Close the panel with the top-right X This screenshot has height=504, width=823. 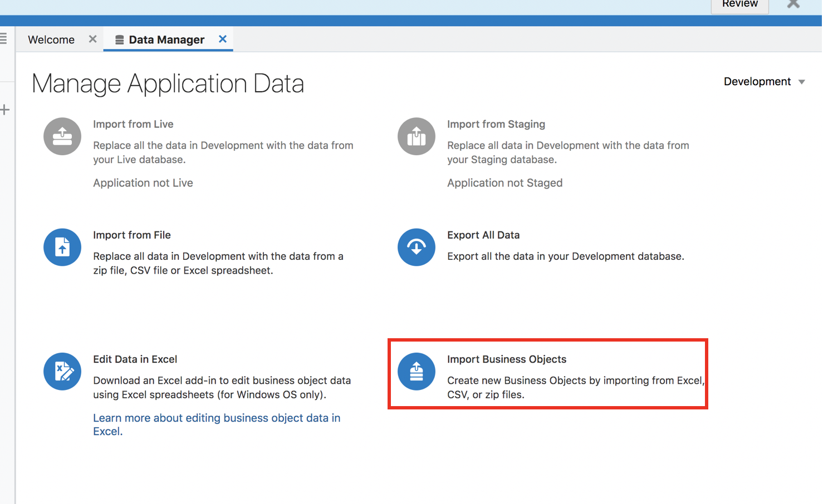click(793, 4)
